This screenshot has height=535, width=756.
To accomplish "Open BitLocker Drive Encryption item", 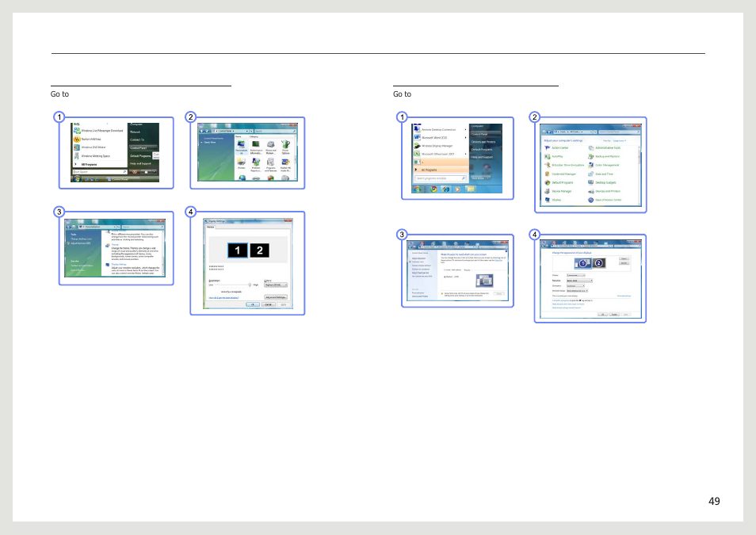I will coord(564,165).
